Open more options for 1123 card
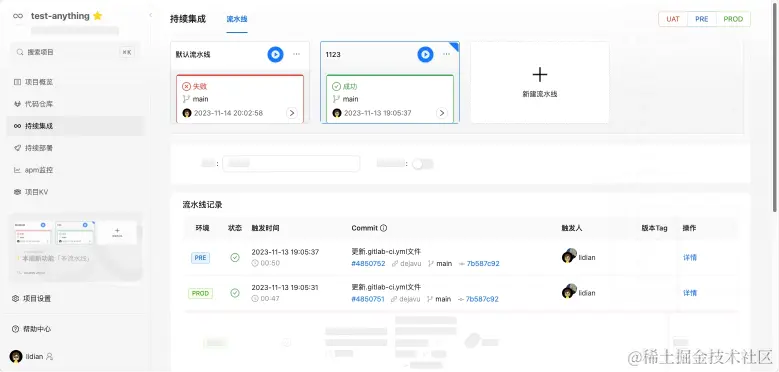This screenshot has width=779, height=372. [447, 54]
